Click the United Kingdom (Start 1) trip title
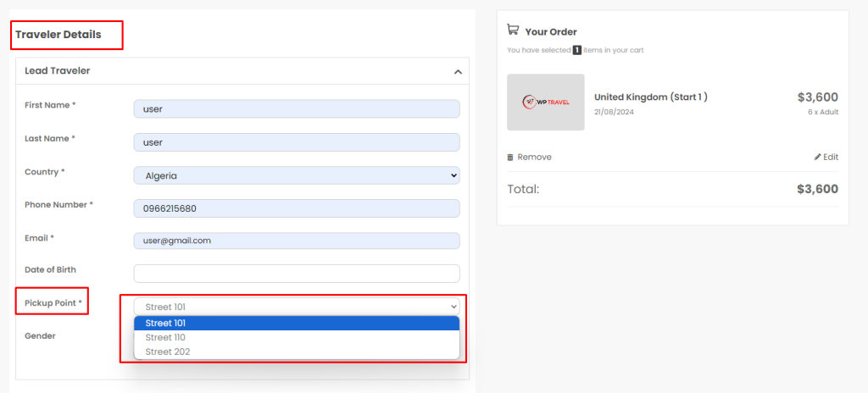 651,97
